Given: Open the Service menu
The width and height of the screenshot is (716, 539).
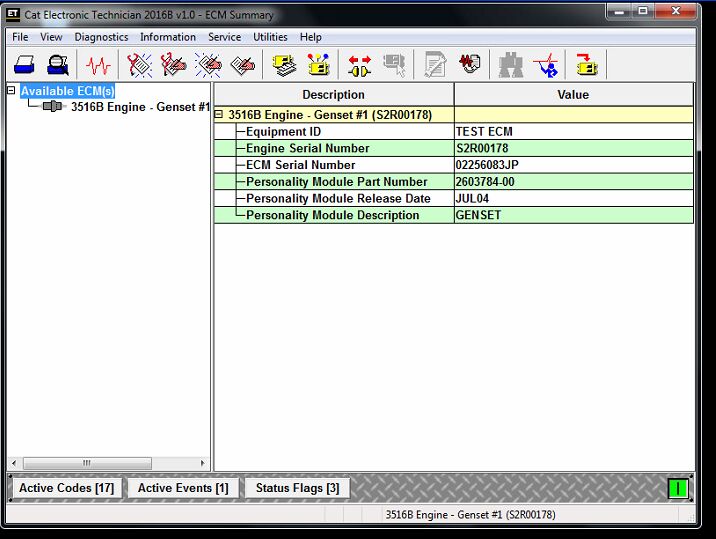Looking at the screenshot, I should (224, 37).
